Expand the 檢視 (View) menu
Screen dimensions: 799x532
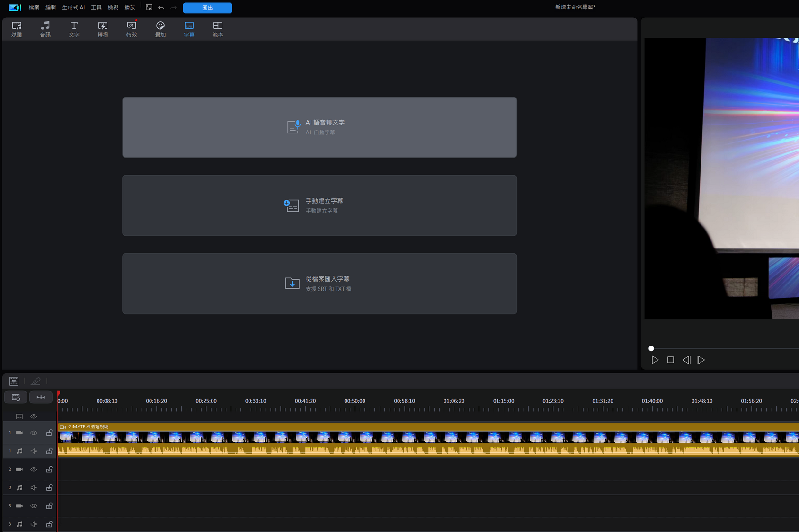click(113, 8)
